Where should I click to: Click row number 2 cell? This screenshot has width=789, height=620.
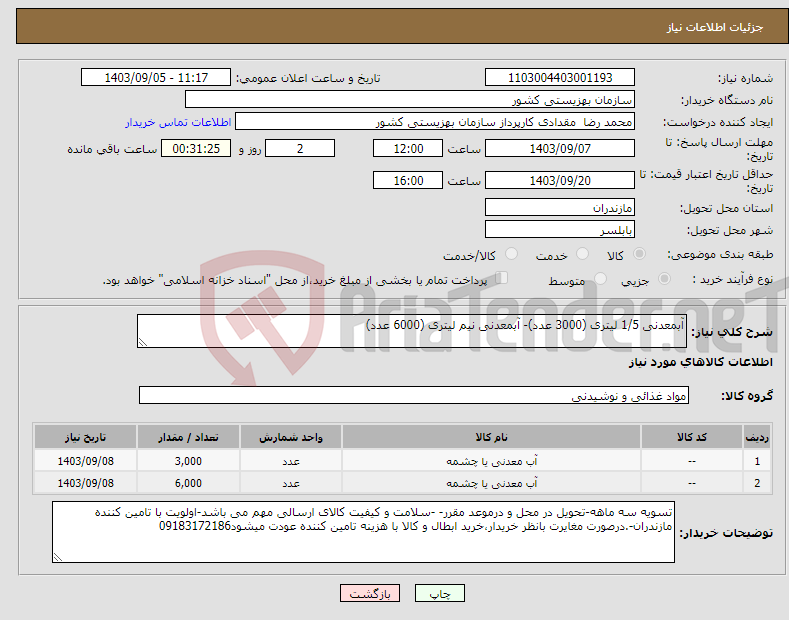click(757, 483)
